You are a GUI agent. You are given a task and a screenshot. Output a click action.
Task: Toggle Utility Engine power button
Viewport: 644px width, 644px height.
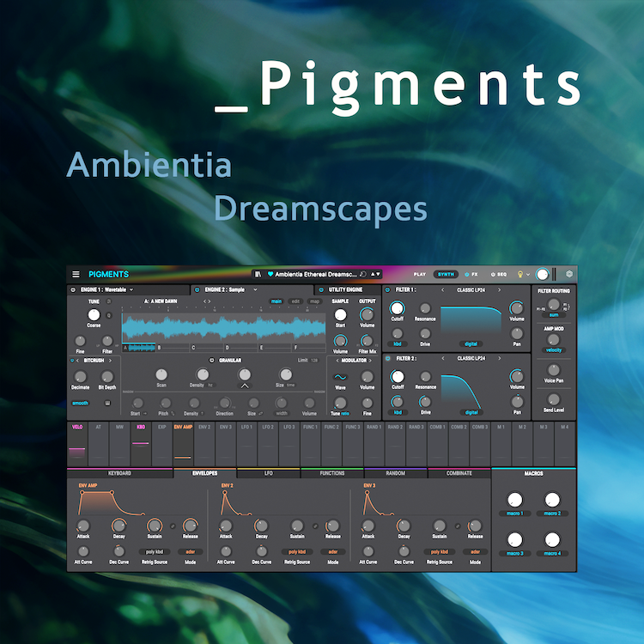[x=321, y=289]
